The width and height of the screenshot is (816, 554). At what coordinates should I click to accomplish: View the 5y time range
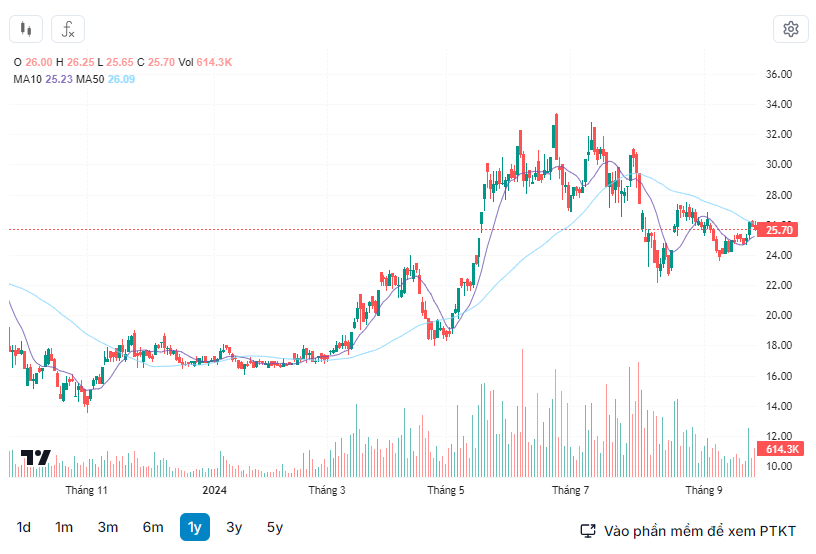tap(274, 527)
